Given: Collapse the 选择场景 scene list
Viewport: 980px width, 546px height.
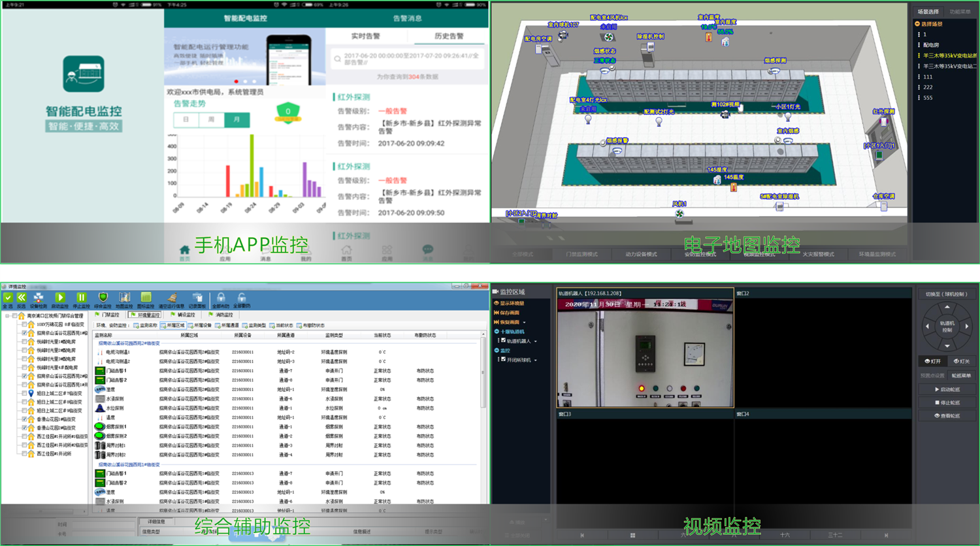Looking at the screenshot, I should [x=917, y=24].
